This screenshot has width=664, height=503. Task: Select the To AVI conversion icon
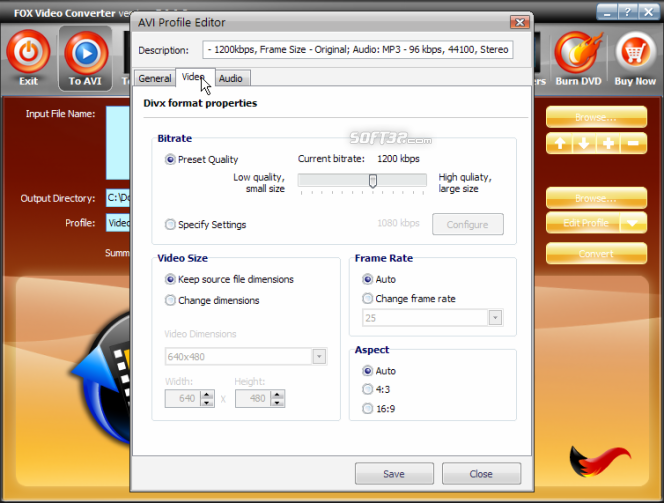click(86, 53)
